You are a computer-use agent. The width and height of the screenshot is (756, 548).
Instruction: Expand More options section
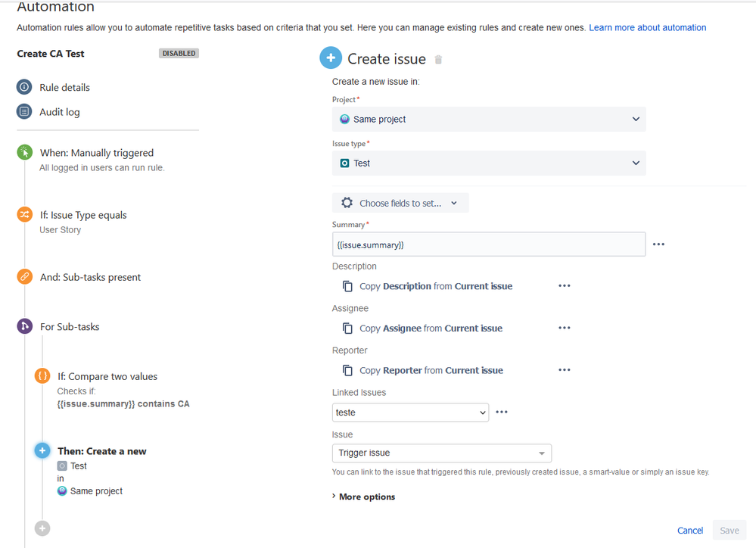coord(363,497)
